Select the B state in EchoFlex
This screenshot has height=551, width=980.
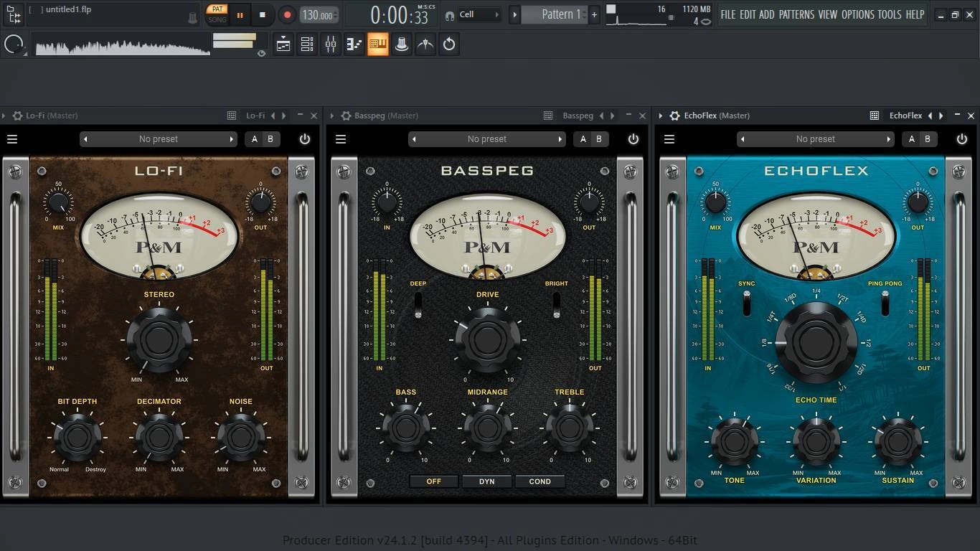(928, 139)
